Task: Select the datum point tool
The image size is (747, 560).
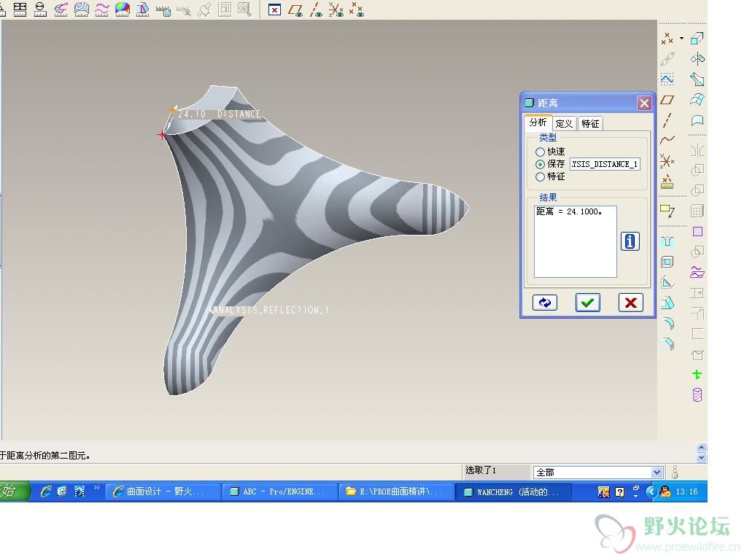Action: tap(667, 39)
